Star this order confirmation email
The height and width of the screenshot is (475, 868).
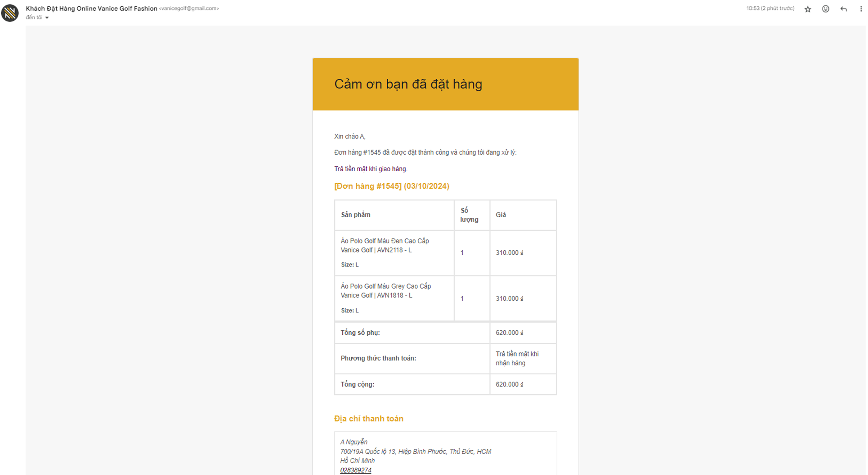pos(808,9)
